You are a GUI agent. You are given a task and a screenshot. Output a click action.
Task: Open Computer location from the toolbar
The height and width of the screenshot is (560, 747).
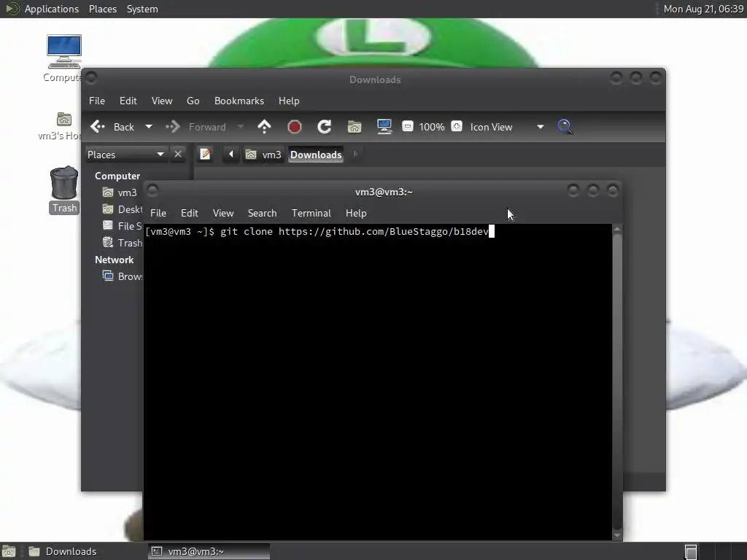384,127
